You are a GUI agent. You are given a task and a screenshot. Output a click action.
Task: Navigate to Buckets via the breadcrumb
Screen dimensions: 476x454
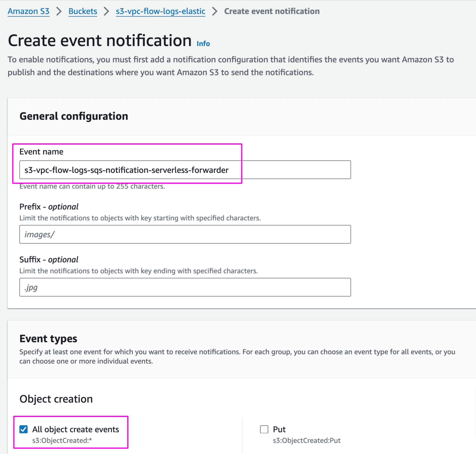[82, 11]
